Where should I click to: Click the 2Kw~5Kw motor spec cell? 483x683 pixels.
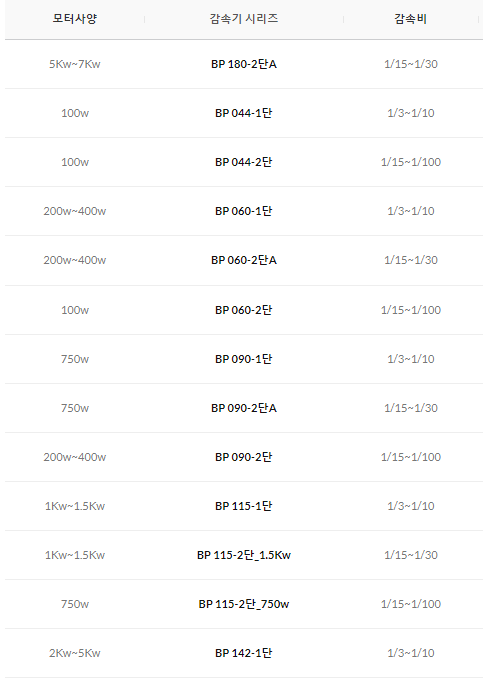pos(74,653)
